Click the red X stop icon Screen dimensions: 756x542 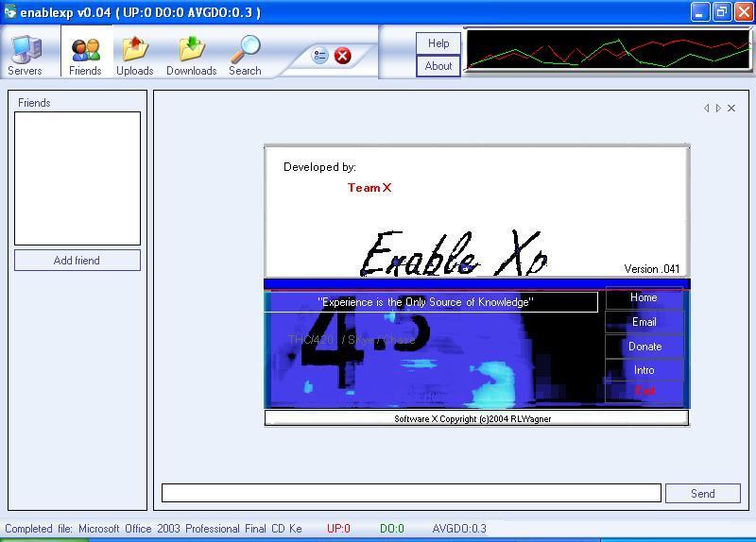click(342, 56)
